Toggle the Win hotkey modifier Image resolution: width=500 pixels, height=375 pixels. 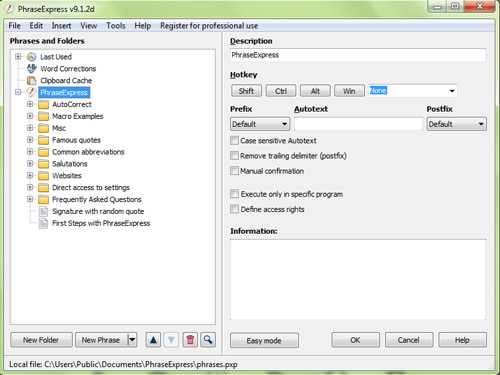pyautogui.click(x=349, y=91)
